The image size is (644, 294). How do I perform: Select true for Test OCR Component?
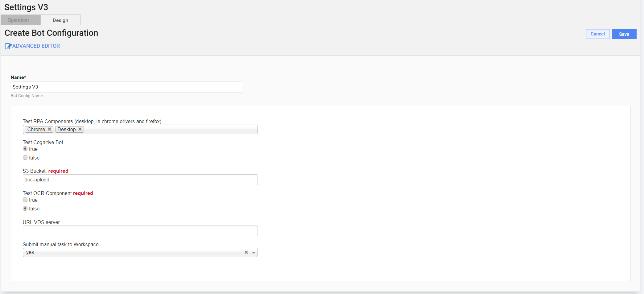click(25, 200)
